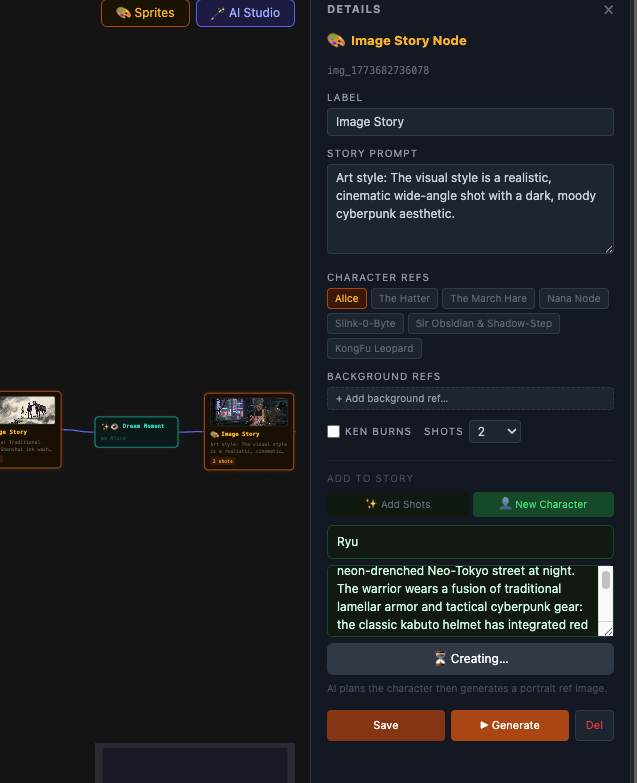Click the thumbnail of the cyberpunk Image Story node
The image size is (637, 783).
[x=249, y=412]
